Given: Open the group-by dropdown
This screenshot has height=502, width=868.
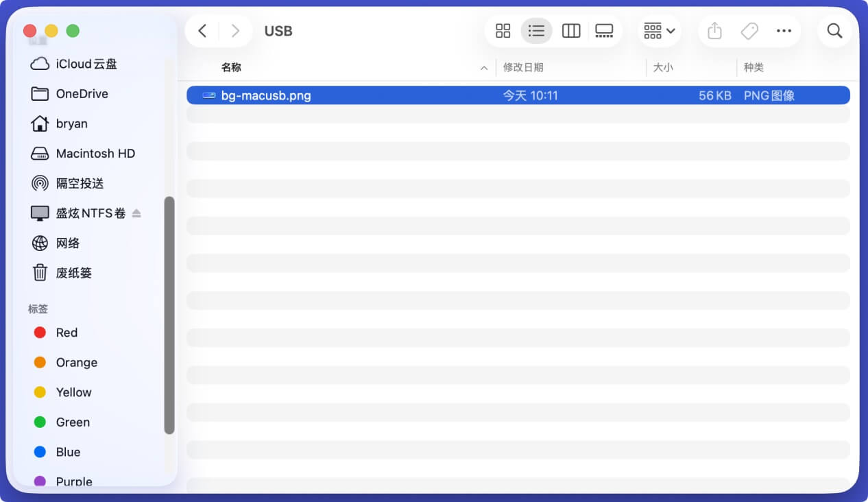Looking at the screenshot, I should [x=660, y=31].
